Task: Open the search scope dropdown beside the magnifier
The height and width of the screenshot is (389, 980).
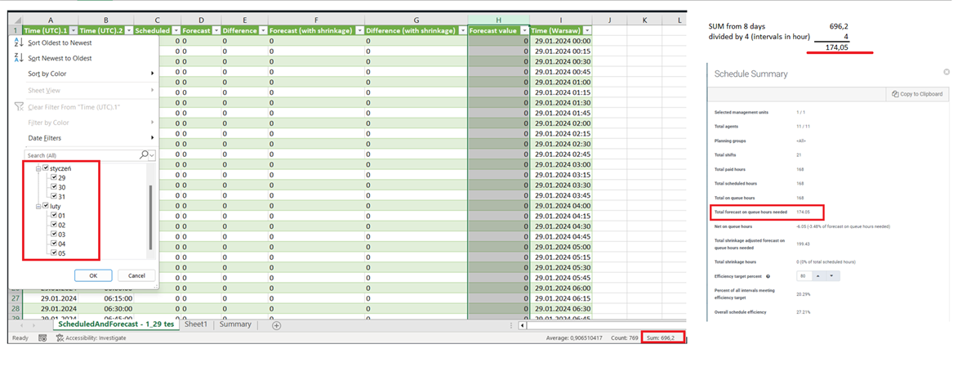Action: (x=152, y=154)
